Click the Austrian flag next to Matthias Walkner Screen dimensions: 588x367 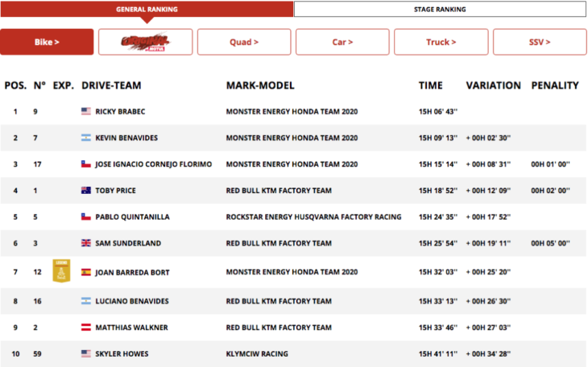pos(86,328)
